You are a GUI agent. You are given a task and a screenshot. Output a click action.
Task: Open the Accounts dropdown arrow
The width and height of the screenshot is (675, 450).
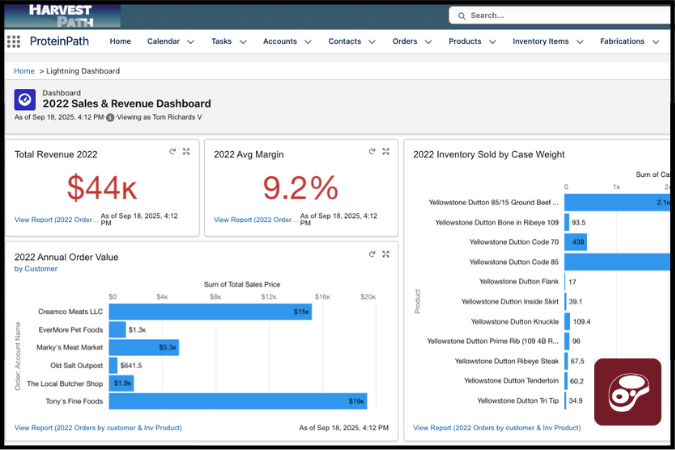(308, 42)
